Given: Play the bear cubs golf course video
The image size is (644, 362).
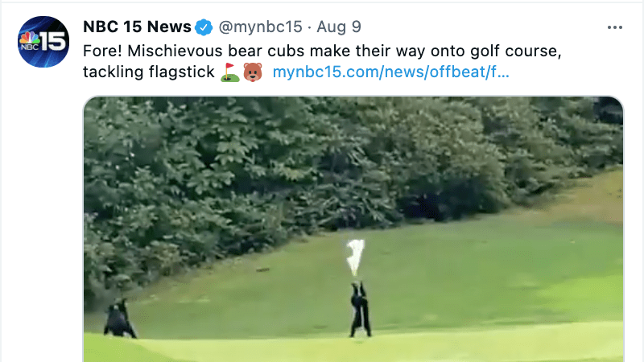Looking at the screenshot, I should [353, 229].
